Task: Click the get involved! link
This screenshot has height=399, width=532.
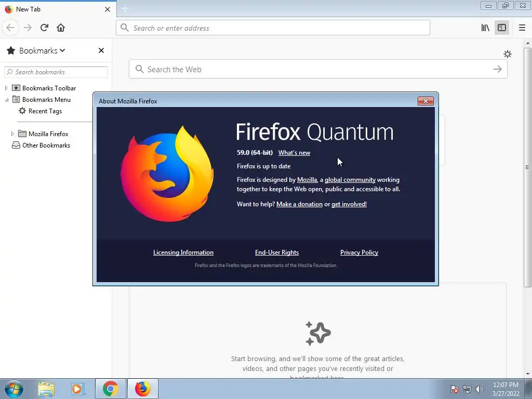Action: point(349,204)
